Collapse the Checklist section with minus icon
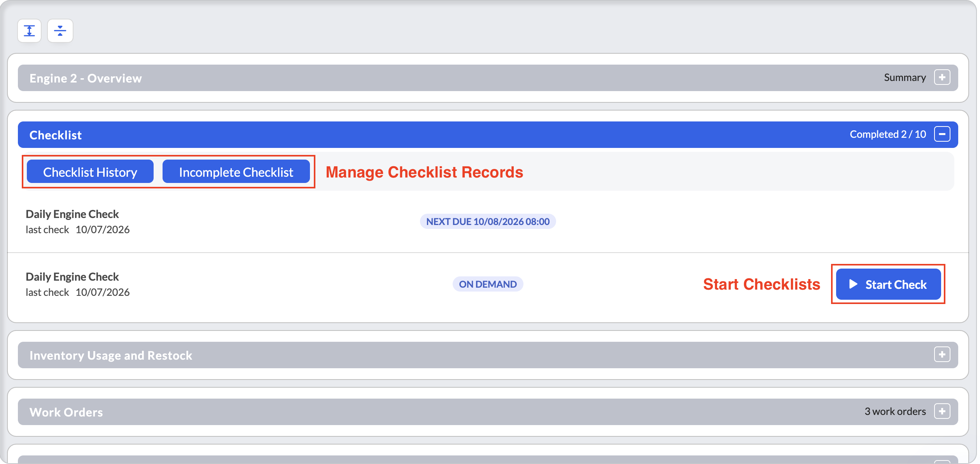980x464 pixels. coord(942,134)
